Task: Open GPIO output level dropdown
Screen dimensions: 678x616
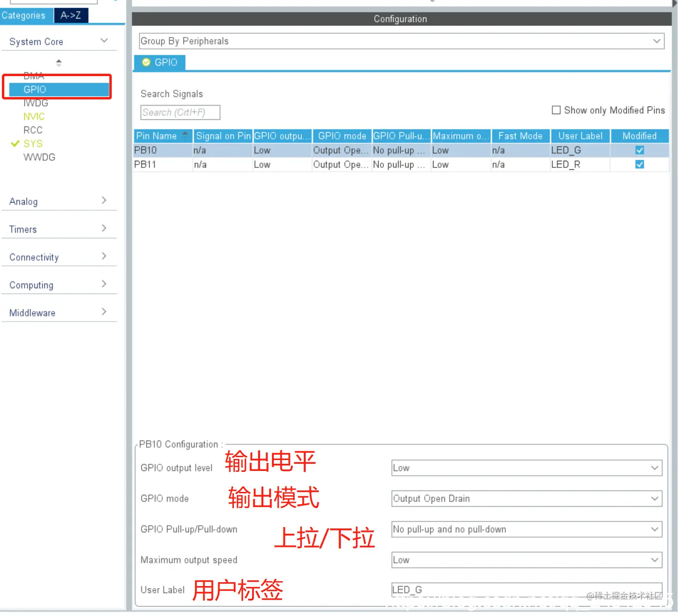Action: coord(527,468)
